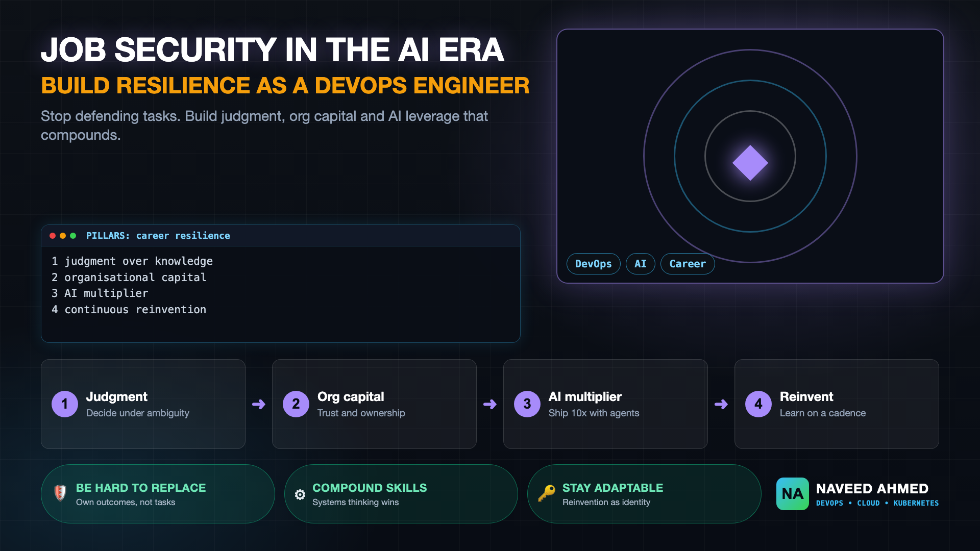Click 'Trust and ownership' caption
The image size is (980, 551).
coord(361,413)
